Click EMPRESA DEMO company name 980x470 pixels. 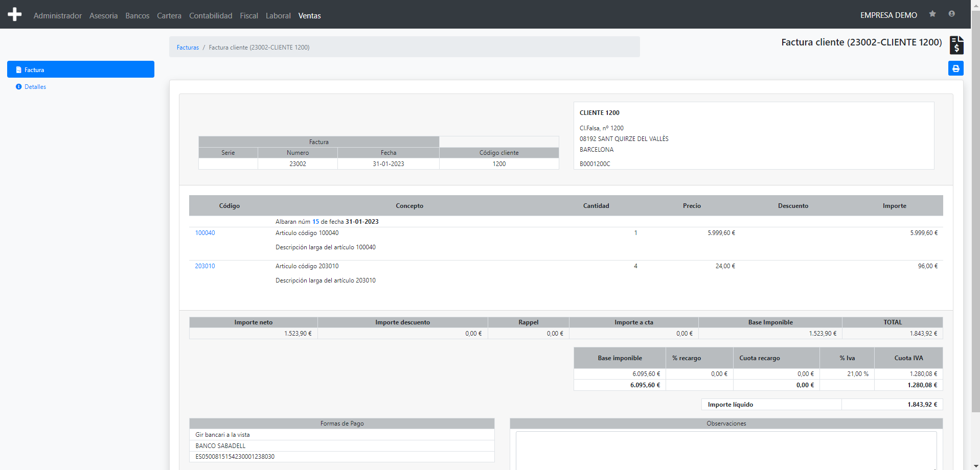pos(888,15)
